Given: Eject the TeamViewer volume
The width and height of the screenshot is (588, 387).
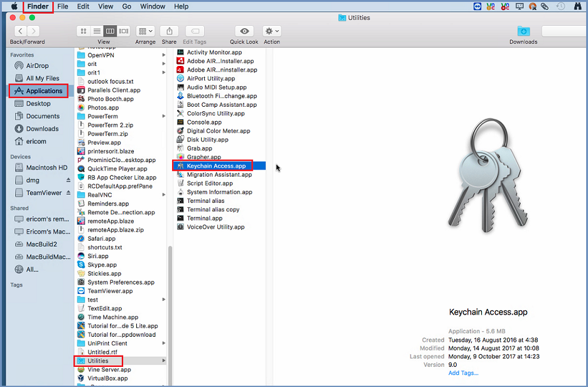Looking at the screenshot, I should tap(68, 193).
